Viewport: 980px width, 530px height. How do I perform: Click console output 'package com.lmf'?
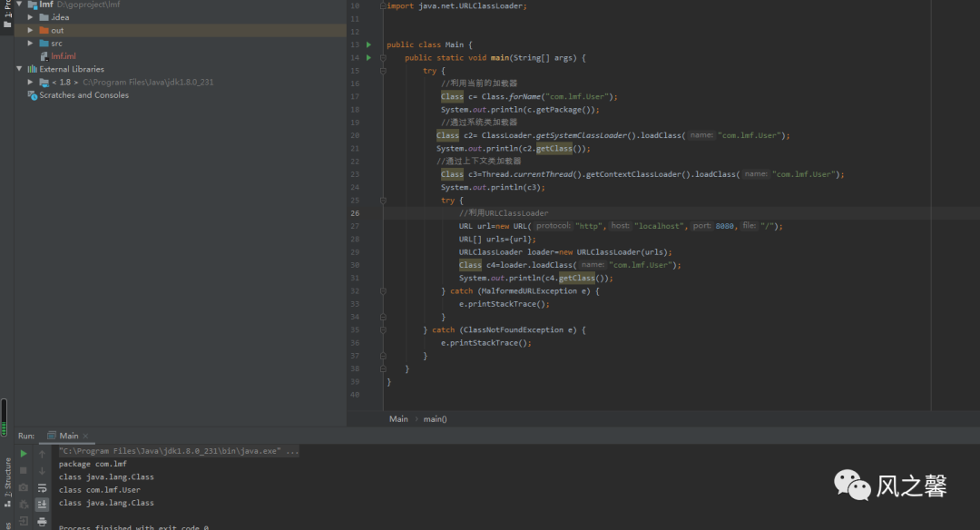[x=93, y=464]
